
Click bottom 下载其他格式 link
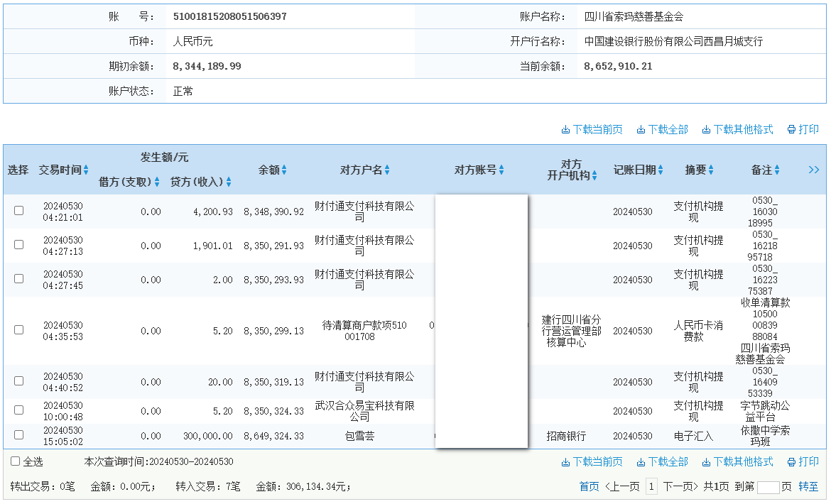tap(738, 462)
